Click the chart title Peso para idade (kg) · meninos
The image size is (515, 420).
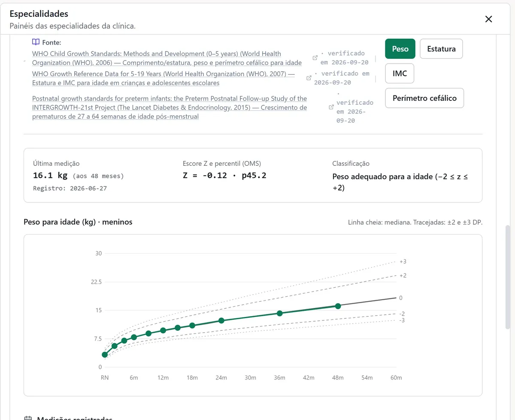pos(78,222)
